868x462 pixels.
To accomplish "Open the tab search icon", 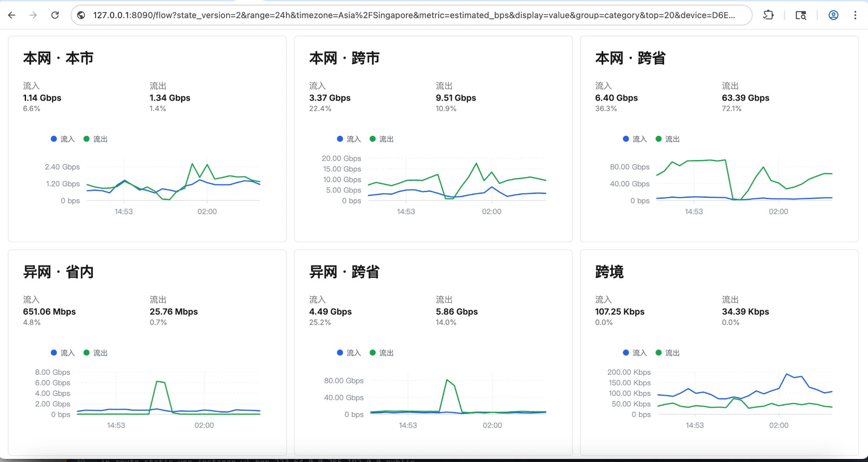I will click(x=801, y=15).
